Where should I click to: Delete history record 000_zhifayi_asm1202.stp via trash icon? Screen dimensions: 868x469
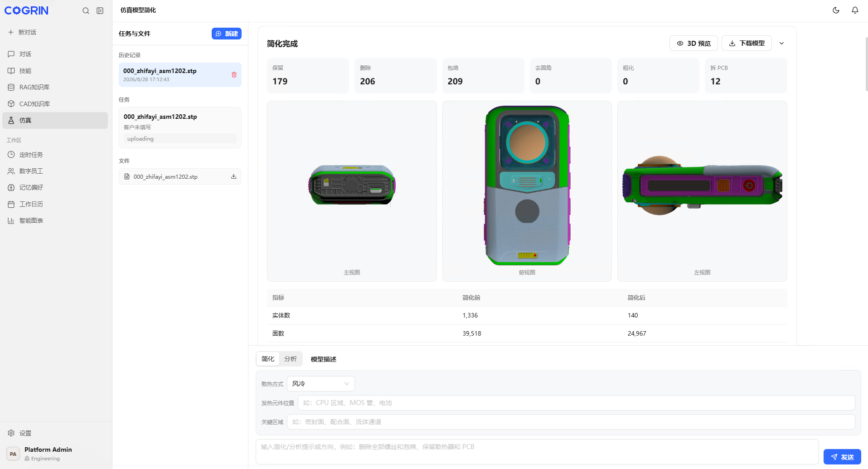(234, 75)
